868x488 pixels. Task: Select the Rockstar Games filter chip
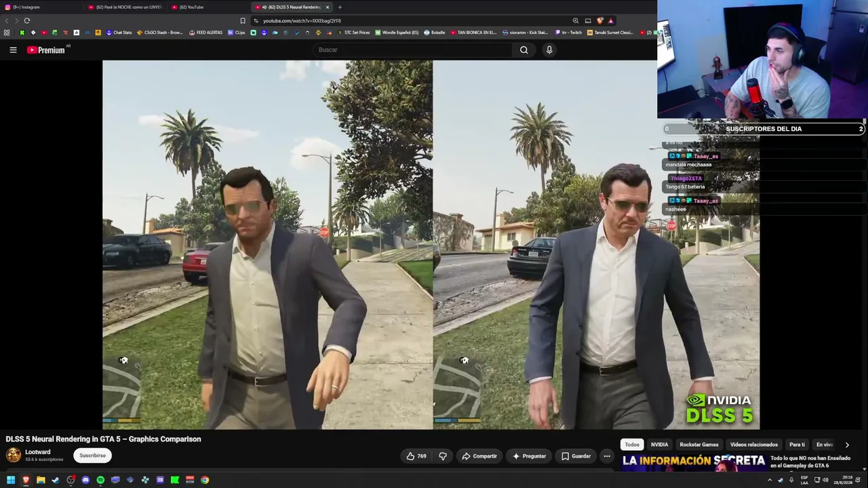point(699,445)
